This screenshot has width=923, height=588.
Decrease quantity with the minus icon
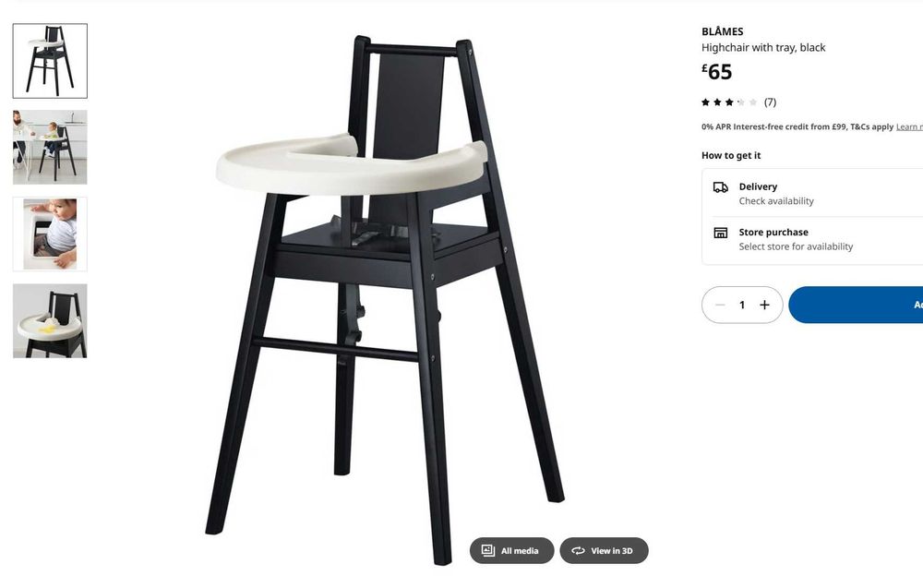coord(720,305)
